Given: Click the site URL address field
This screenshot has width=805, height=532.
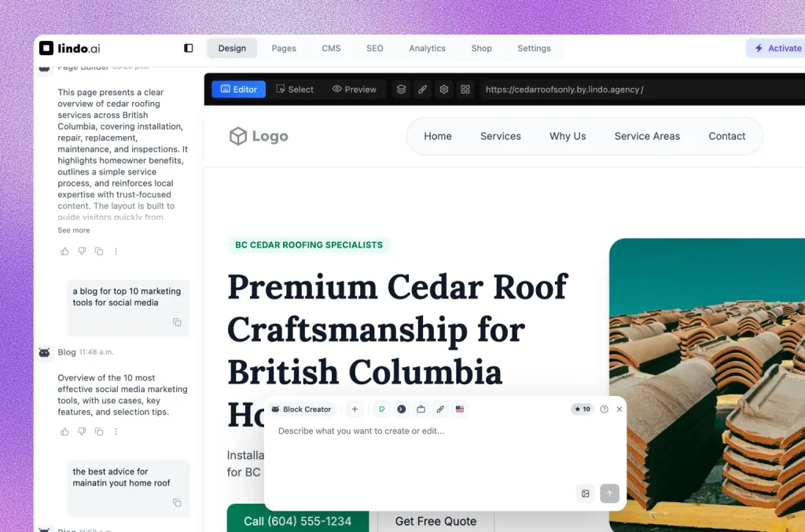Looking at the screenshot, I should [641, 90].
